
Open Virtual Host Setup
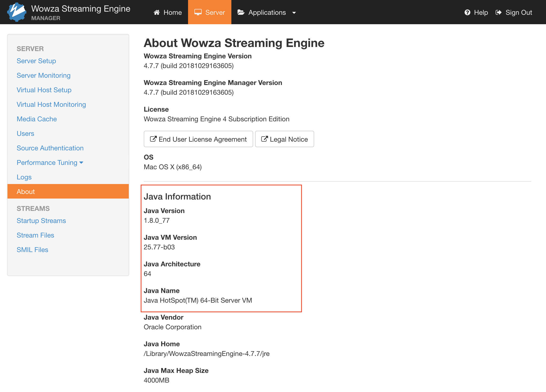(x=44, y=90)
